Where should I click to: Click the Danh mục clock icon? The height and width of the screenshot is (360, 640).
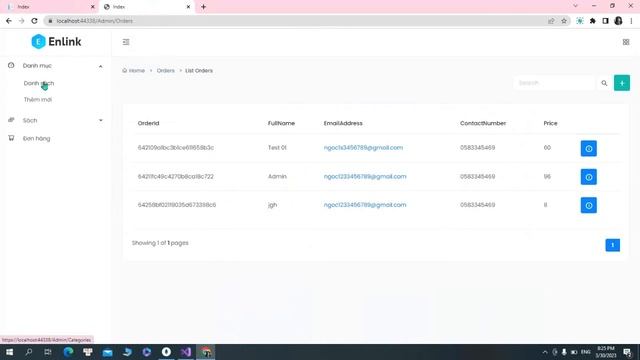11,65
